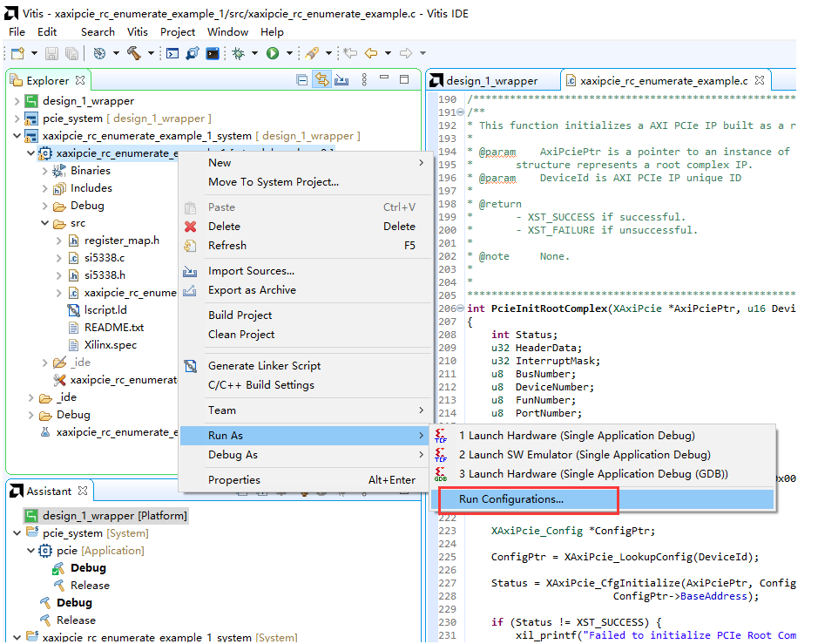The image size is (818, 644).
Task: Open the Debug As submenu
Action: (x=307, y=455)
